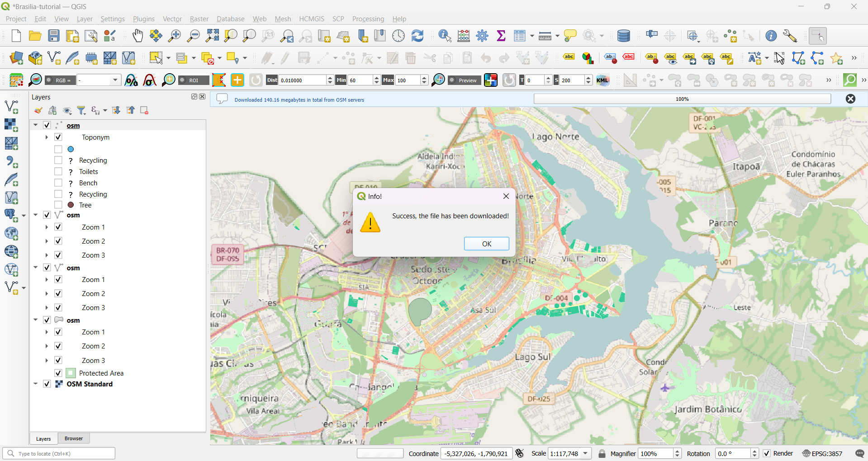Toggle the Protected Area layer checkbox
This screenshot has width=868, height=461.
click(x=58, y=373)
